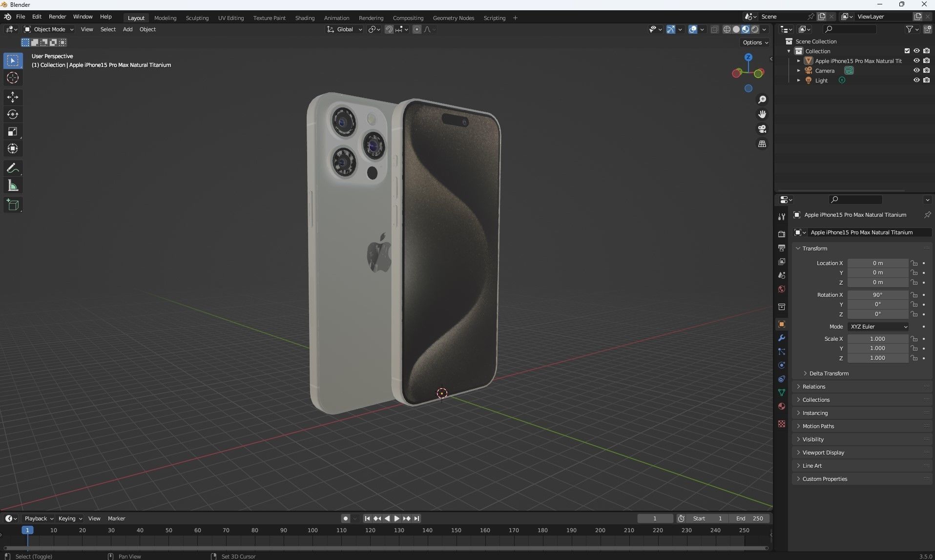
Task: Select the Select Box tool
Action: point(13,61)
